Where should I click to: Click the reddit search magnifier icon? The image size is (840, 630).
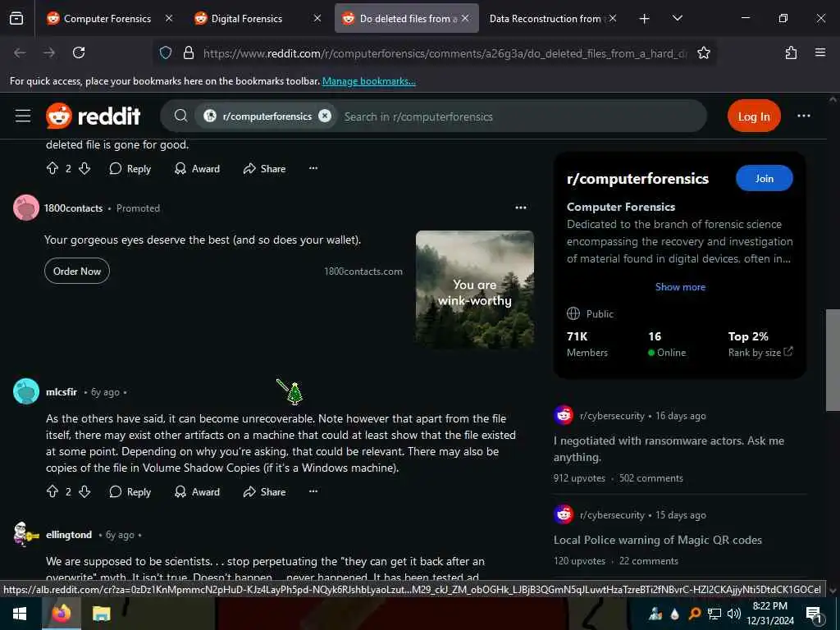coord(181,116)
